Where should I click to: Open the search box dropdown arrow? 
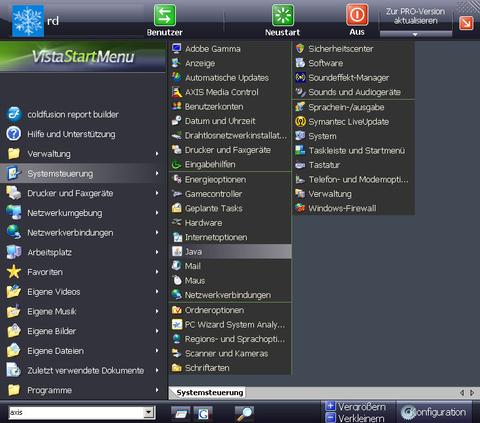149,413
